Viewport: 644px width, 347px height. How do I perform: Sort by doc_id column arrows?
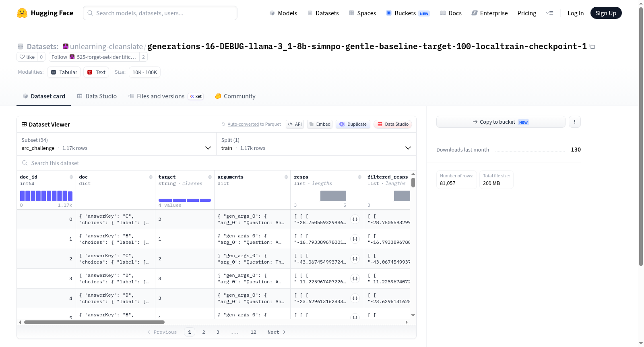point(71,177)
